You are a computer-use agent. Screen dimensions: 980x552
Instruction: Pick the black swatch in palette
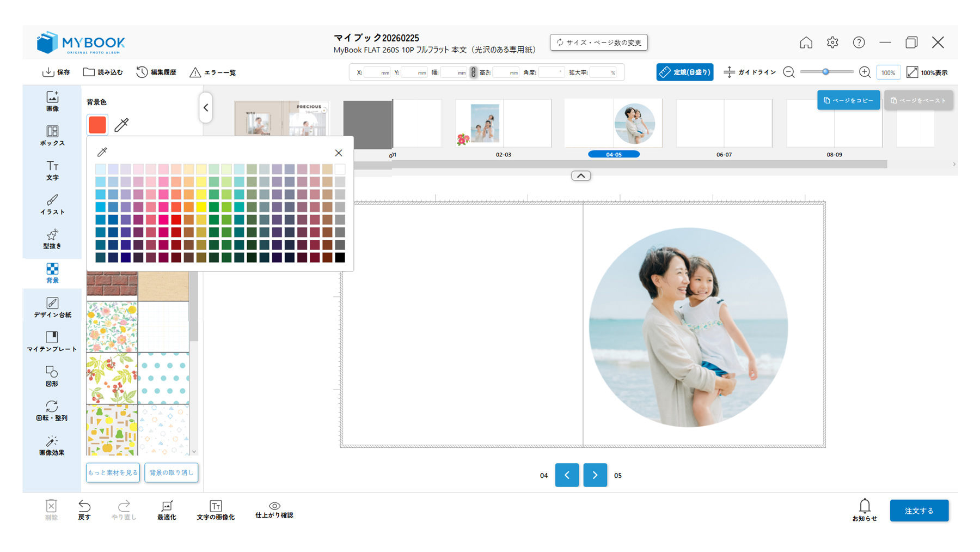click(x=340, y=258)
